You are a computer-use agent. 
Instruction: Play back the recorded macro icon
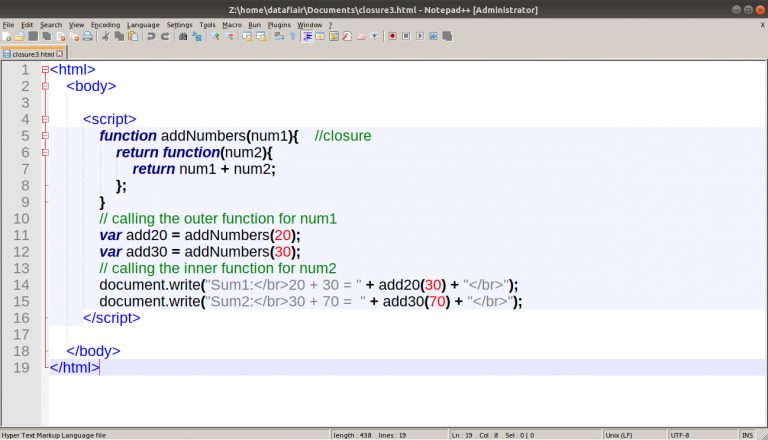(420, 36)
